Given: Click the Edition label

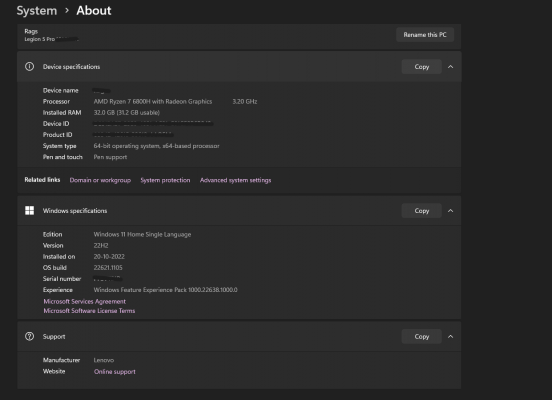Looking at the screenshot, I should click(x=52, y=234).
